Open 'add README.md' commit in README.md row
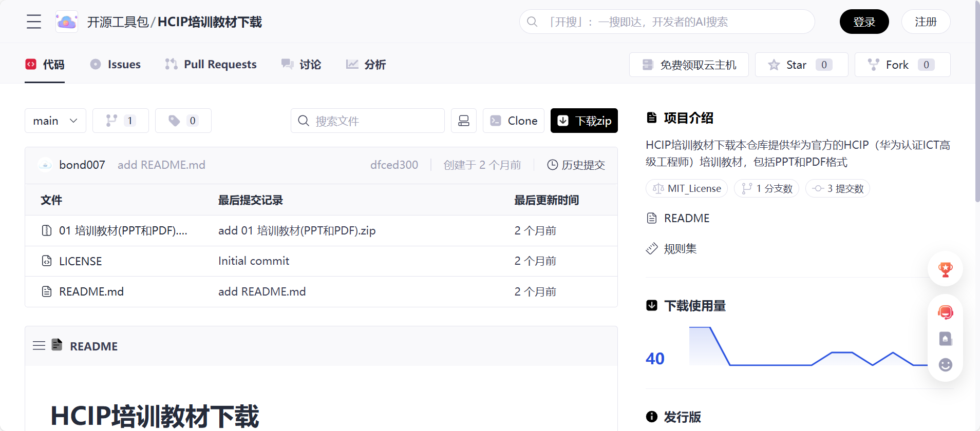Image resolution: width=980 pixels, height=431 pixels. coord(262,291)
